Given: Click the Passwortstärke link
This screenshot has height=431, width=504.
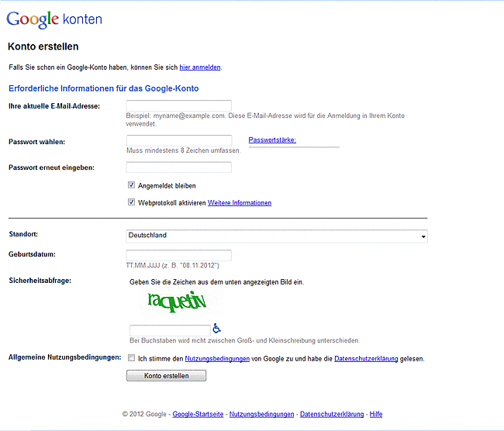Looking at the screenshot, I should [272, 140].
